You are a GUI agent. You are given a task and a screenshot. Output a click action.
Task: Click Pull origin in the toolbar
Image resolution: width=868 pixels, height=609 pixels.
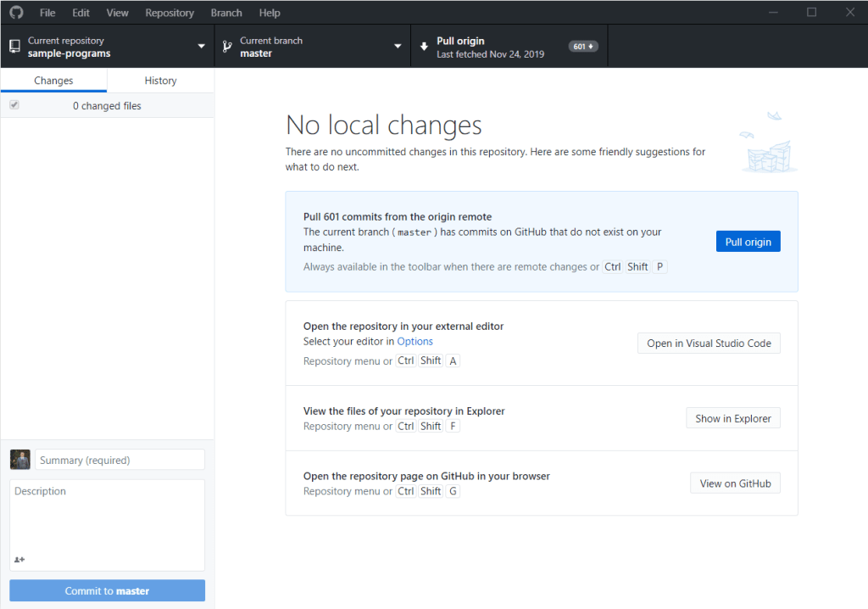pos(509,47)
